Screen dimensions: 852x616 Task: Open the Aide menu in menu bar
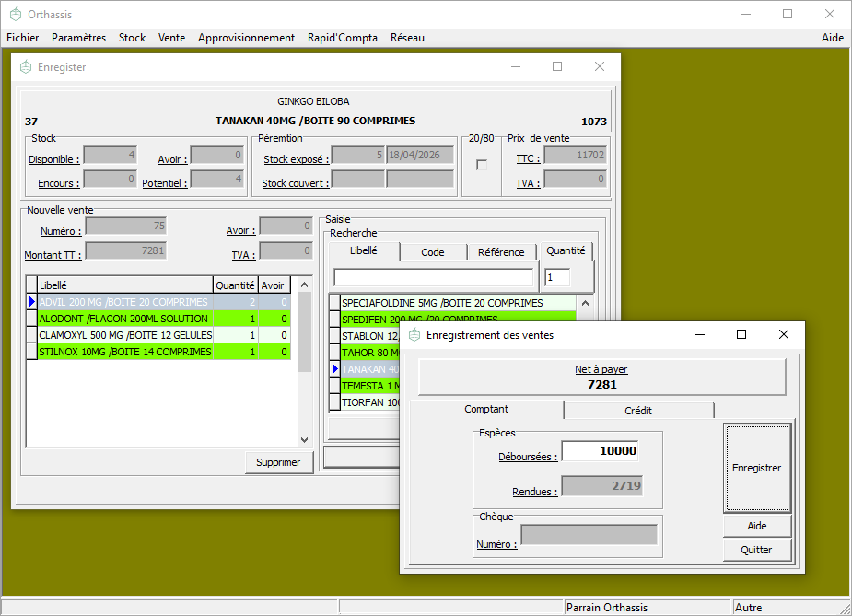833,38
